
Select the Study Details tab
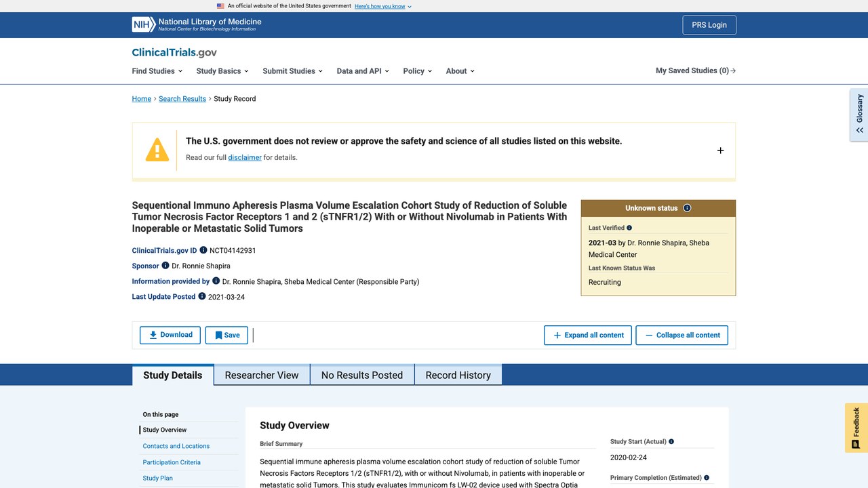coord(173,375)
